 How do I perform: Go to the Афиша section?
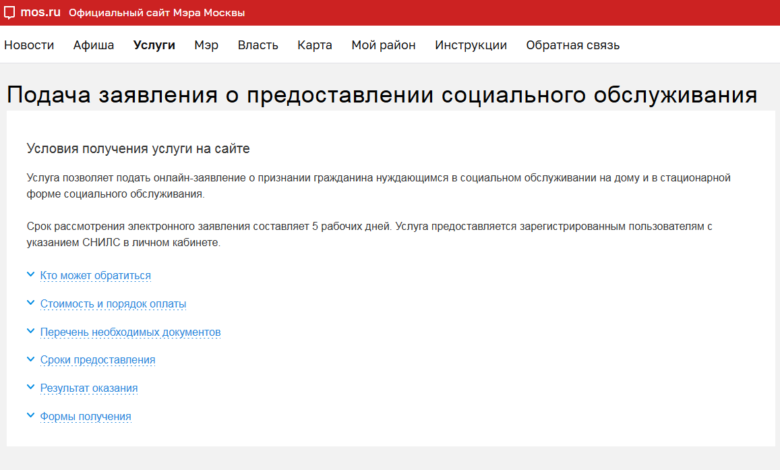pos(94,45)
